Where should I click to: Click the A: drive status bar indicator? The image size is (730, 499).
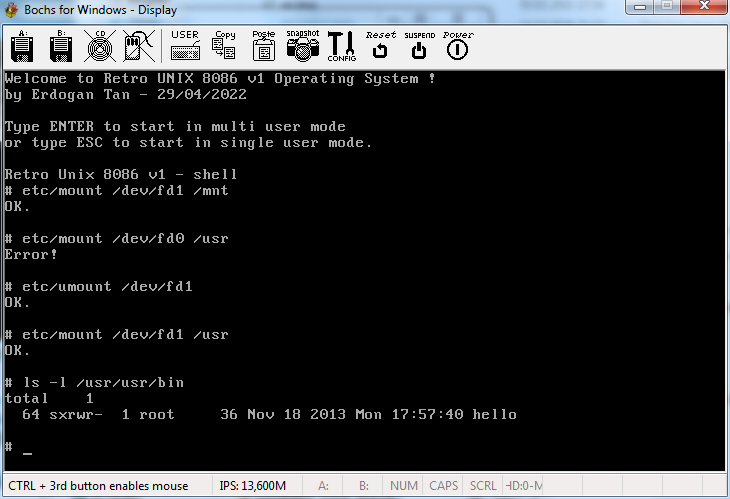(324, 486)
